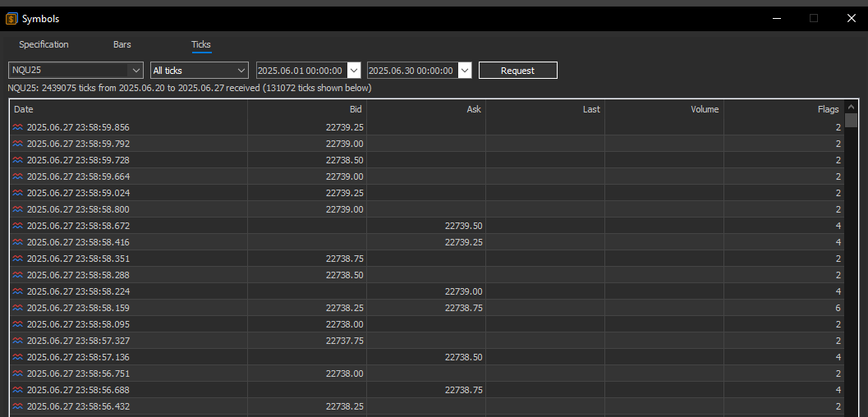Click tick icon for row 23:58:58.224
868x417 pixels.
click(x=18, y=291)
